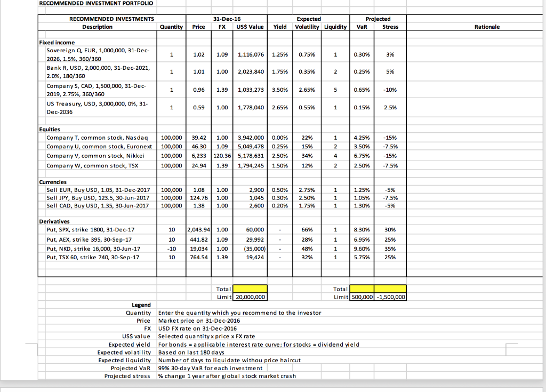
Task: Click the 6.75% VaR for Company V
Action: (362, 156)
